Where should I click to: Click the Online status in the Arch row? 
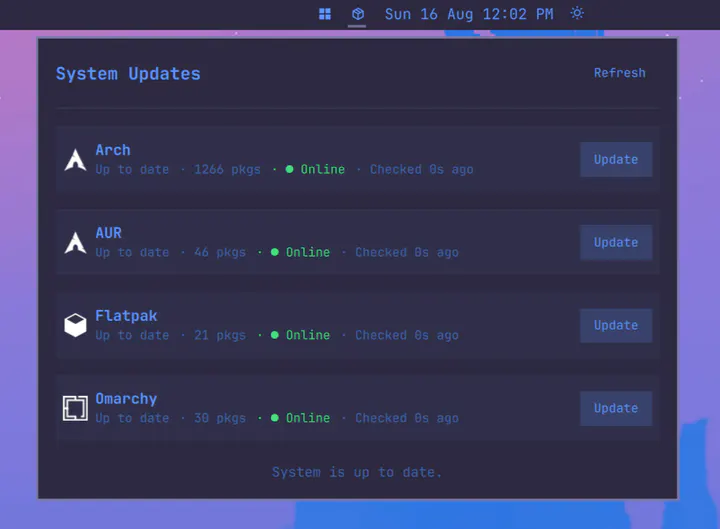[x=323, y=169]
